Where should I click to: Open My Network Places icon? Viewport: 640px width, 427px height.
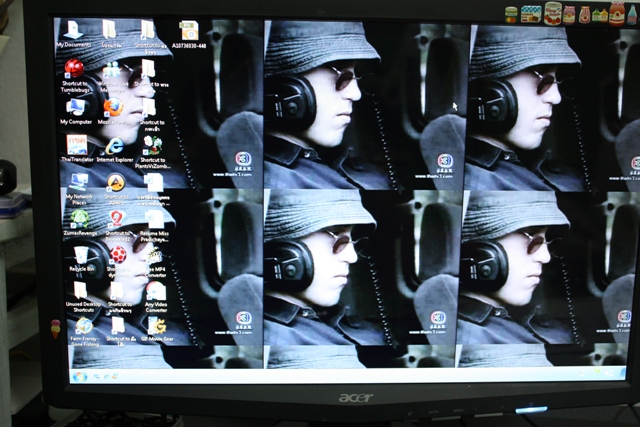[x=79, y=189]
